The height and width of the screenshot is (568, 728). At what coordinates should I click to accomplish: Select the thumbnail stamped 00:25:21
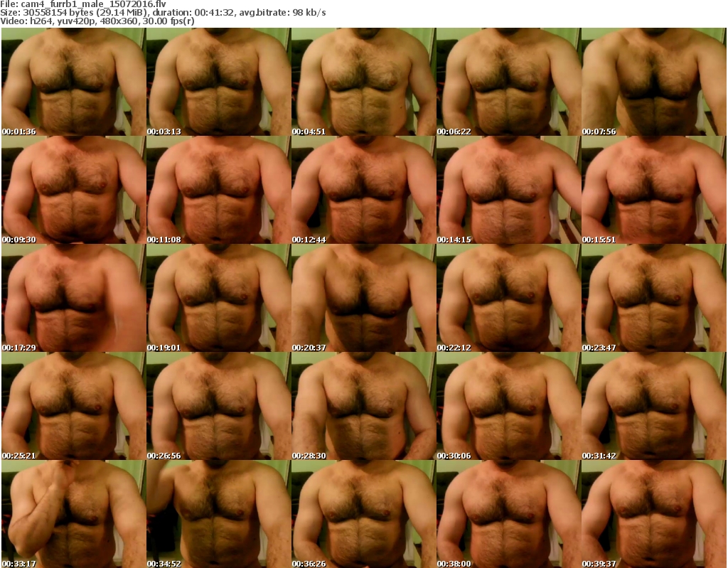[73, 406]
